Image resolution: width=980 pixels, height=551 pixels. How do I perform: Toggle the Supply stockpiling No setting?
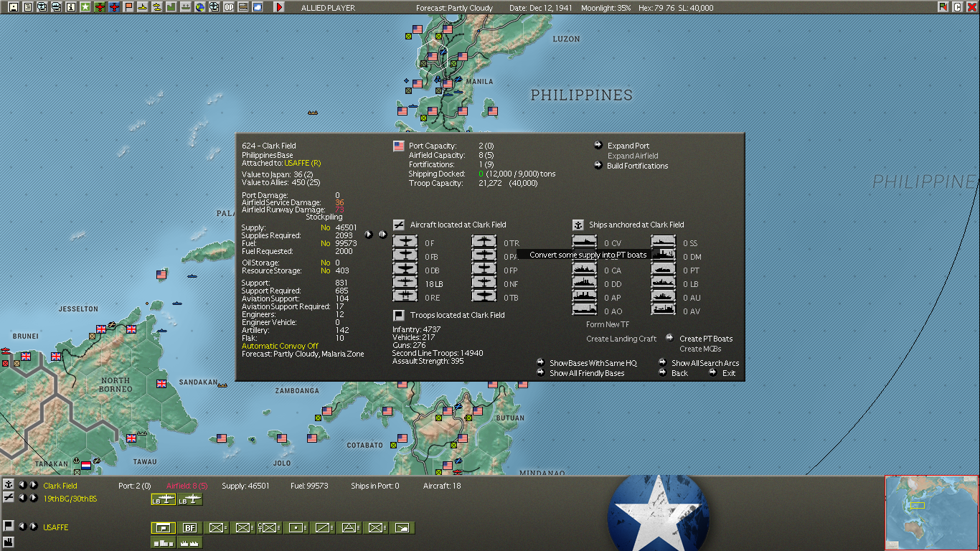(x=326, y=227)
